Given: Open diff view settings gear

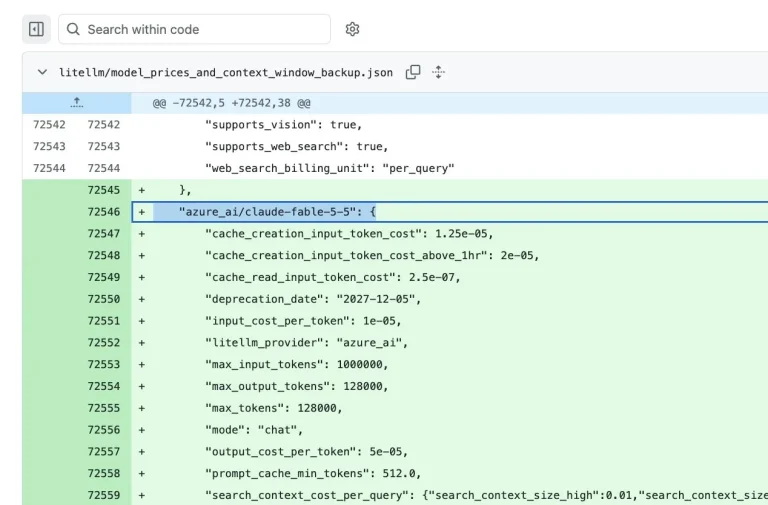Looking at the screenshot, I should click(352, 29).
